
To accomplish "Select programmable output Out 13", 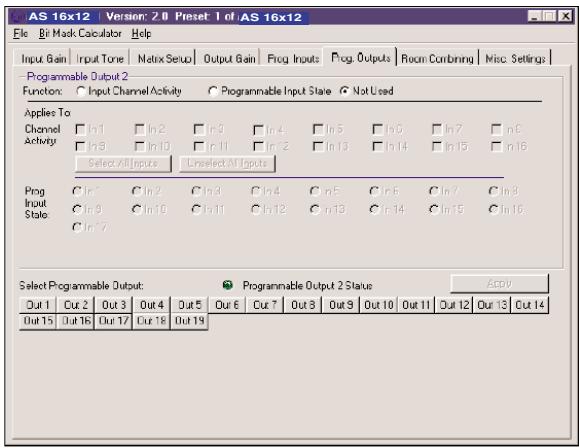I will click(x=492, y=305).
